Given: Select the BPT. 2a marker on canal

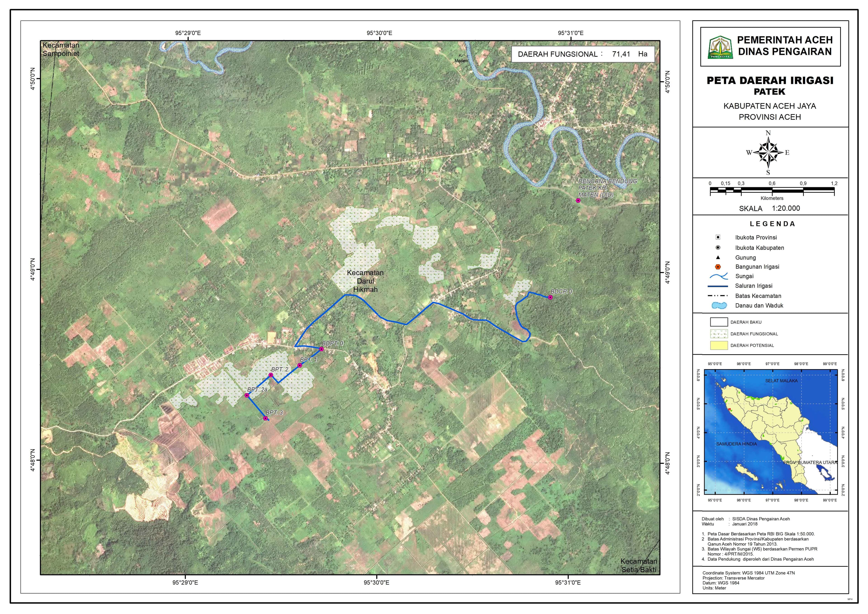Looking at the screenshot, I should click(x=247, y=395).
